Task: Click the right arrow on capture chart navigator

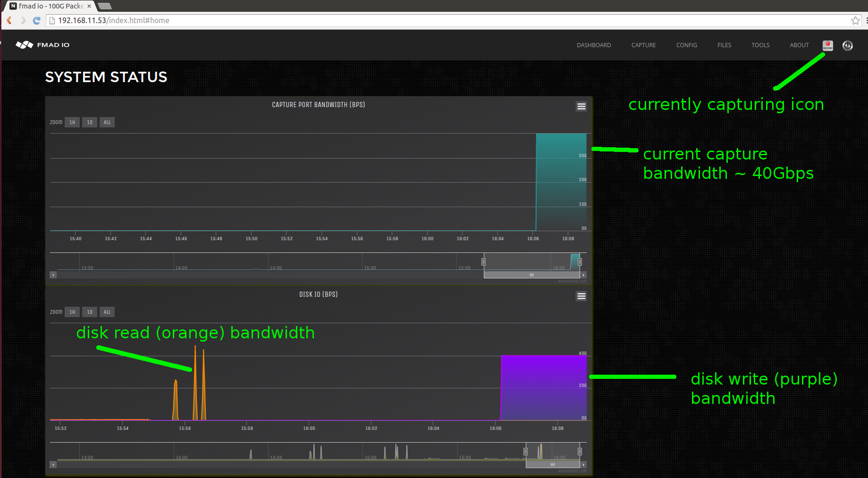Action: click(583, 274)
